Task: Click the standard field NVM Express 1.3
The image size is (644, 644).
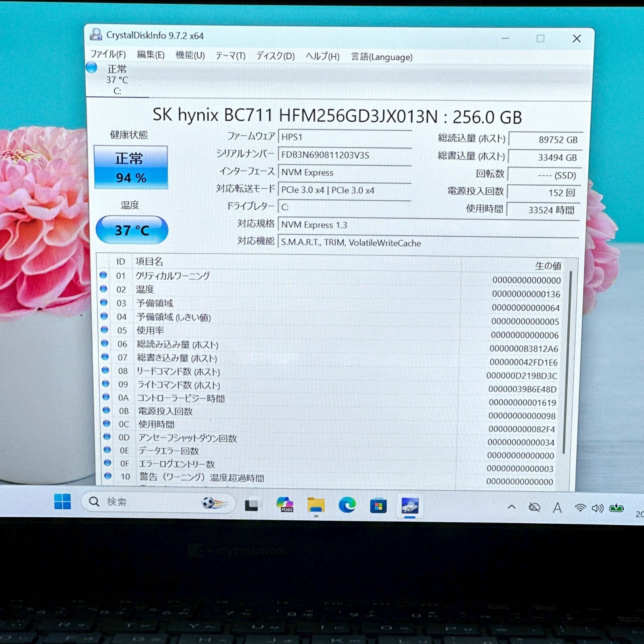Action: pos(428,225)
